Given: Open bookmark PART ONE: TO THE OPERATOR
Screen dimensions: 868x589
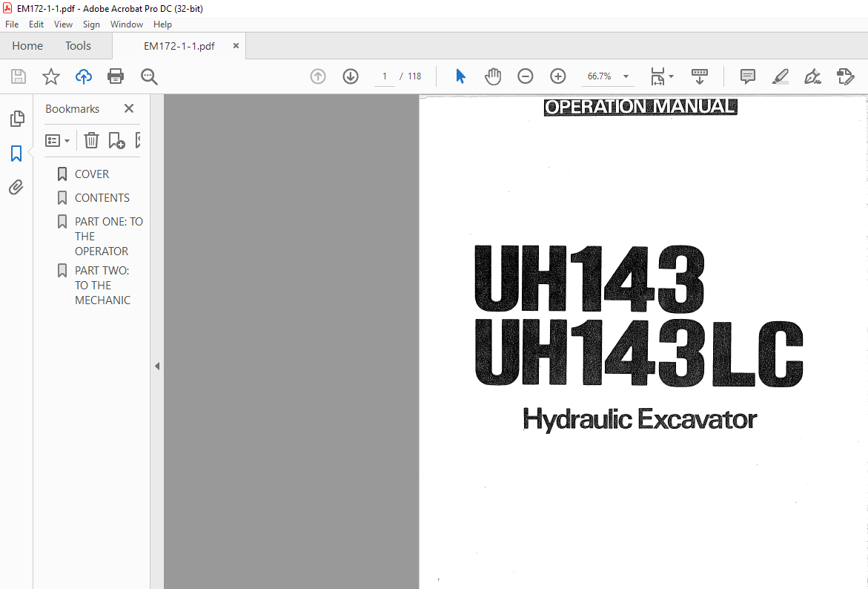Looking at the screenshot, I should click(x=108, y=237).
